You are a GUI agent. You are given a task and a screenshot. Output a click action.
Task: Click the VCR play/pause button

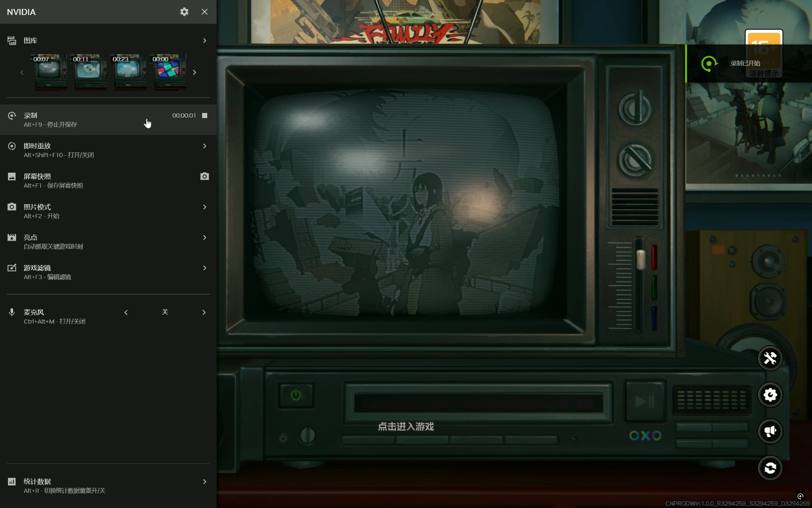pos(645,401)
